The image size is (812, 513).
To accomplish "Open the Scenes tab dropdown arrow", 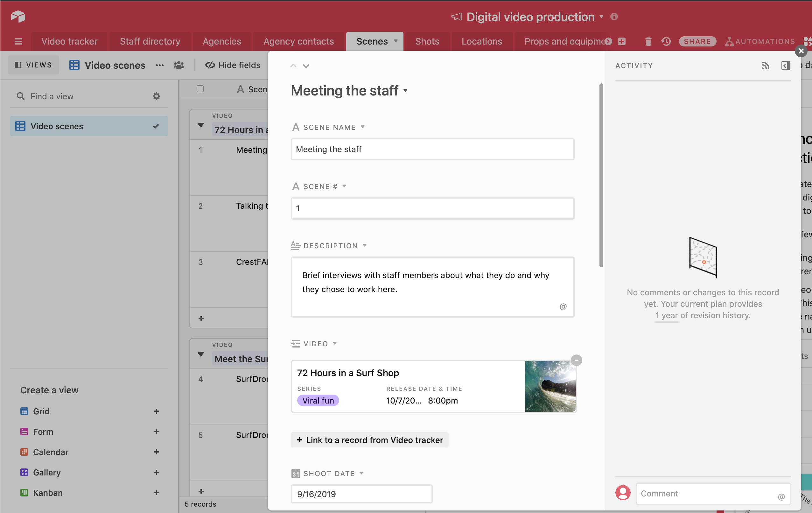I will (396, 41).
